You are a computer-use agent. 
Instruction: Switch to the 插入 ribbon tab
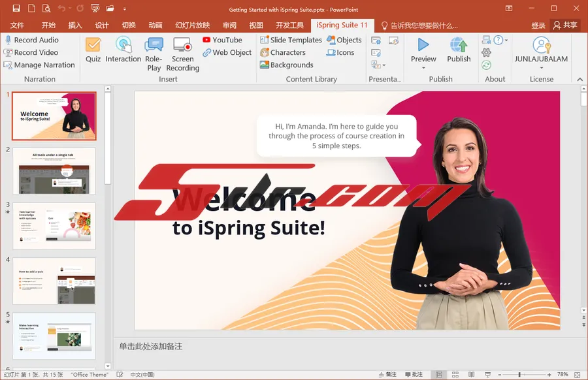click(75, 25)
